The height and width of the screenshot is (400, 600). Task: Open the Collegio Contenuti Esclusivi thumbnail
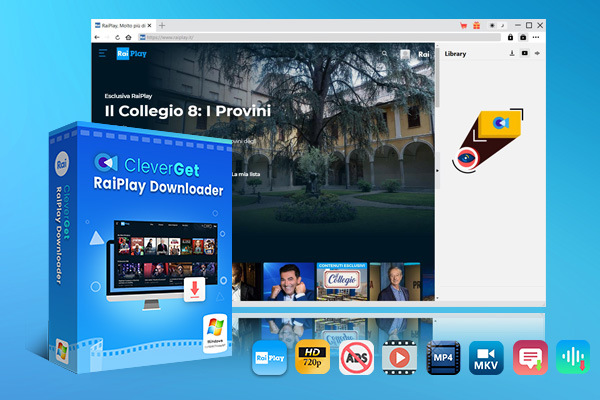pos(342,281)
